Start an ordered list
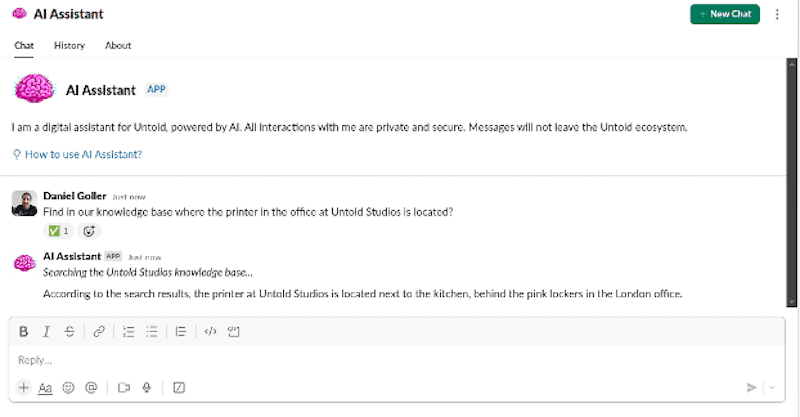Image resolution: width=800 pixels, height=417 pixels. 129,332
